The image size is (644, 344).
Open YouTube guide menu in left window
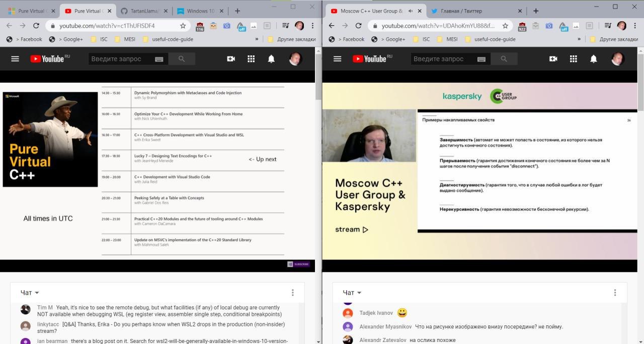click(15, 59)
